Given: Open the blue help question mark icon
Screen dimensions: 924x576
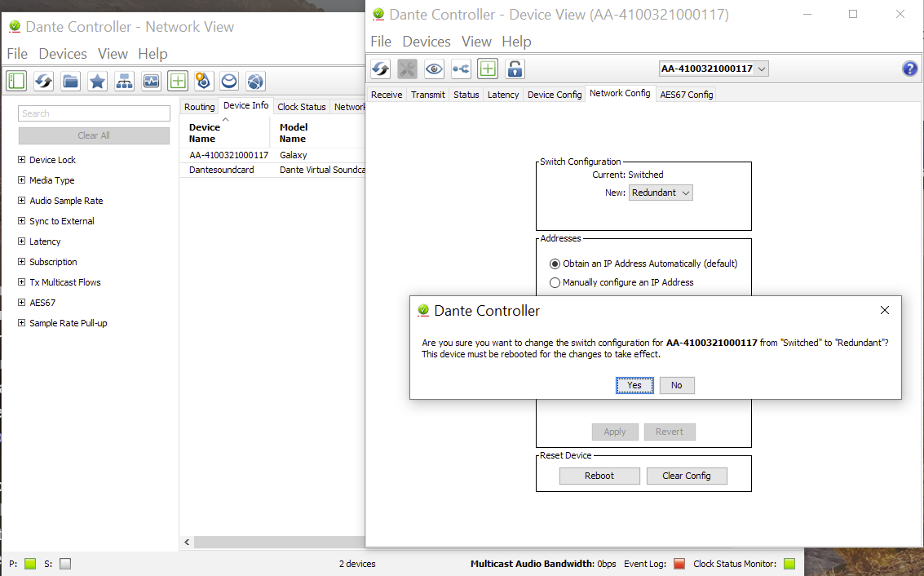Looking at the screenshot, I should pyautogui.click(x=910, y=69).
